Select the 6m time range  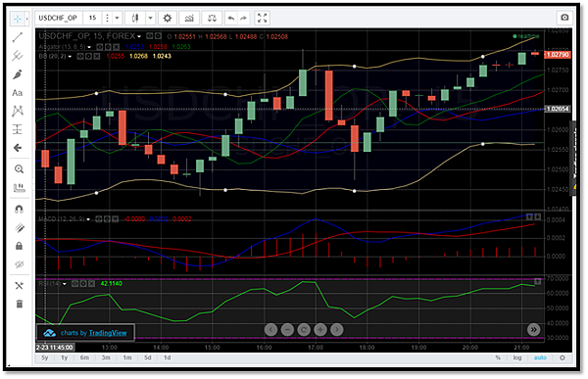coord(84,357)
